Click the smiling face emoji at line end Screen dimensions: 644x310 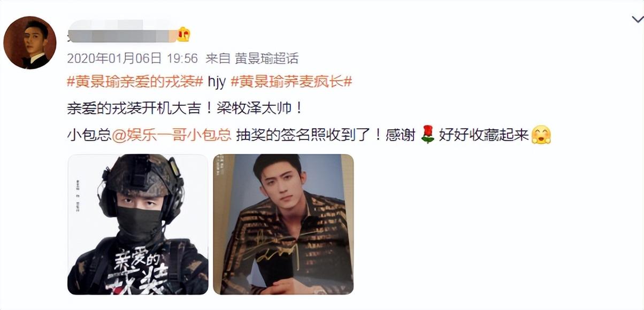541,135
